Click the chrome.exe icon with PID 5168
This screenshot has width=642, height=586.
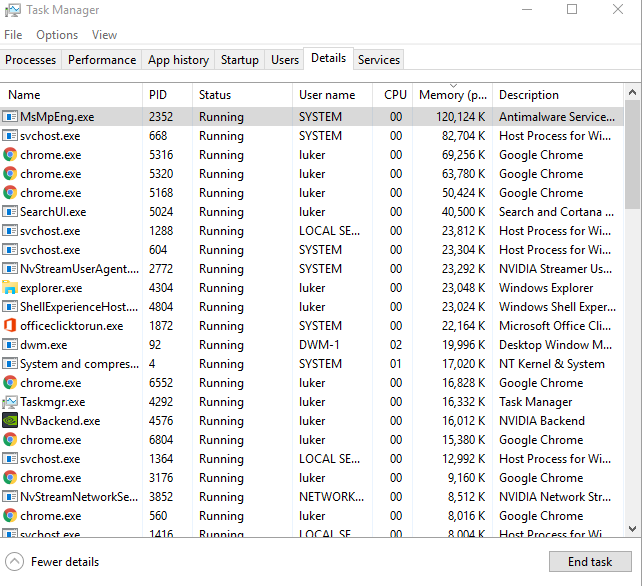click(10, 192)
